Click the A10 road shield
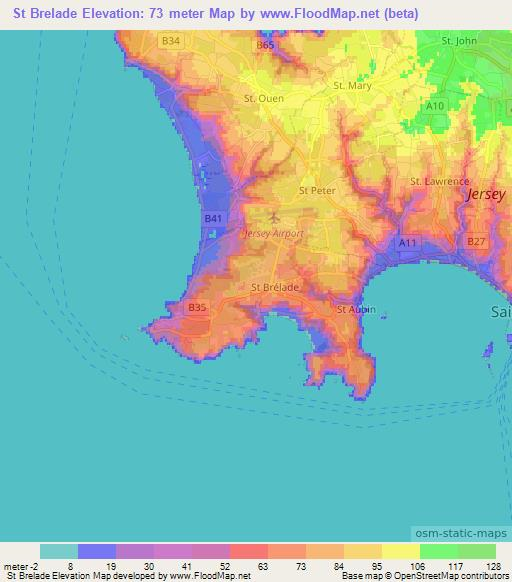 pos(435,106)
